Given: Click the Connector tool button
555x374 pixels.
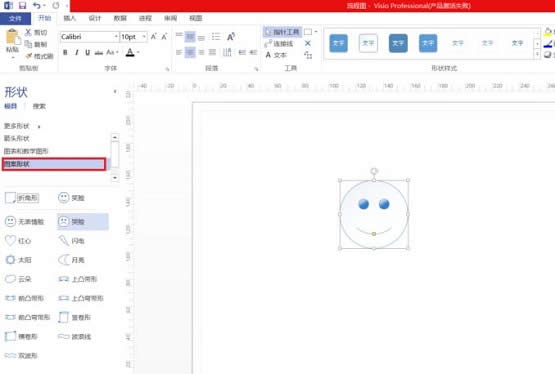Looking at the screenshot, I should coord(279,44).
